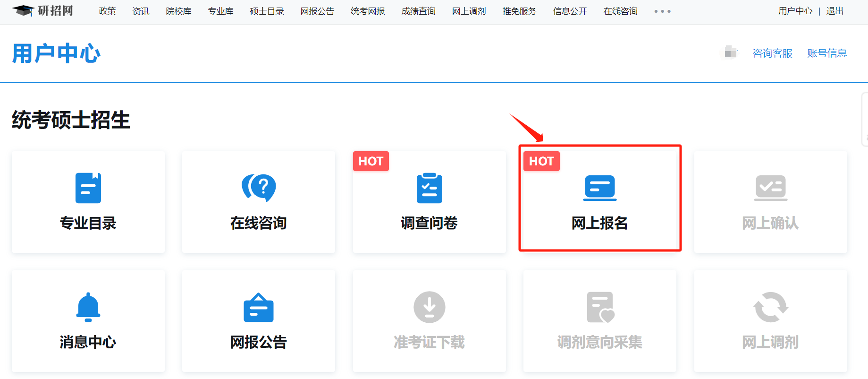Go to 硕士目录 in the navigation bar
868x379 pixels.
(267, 11)
